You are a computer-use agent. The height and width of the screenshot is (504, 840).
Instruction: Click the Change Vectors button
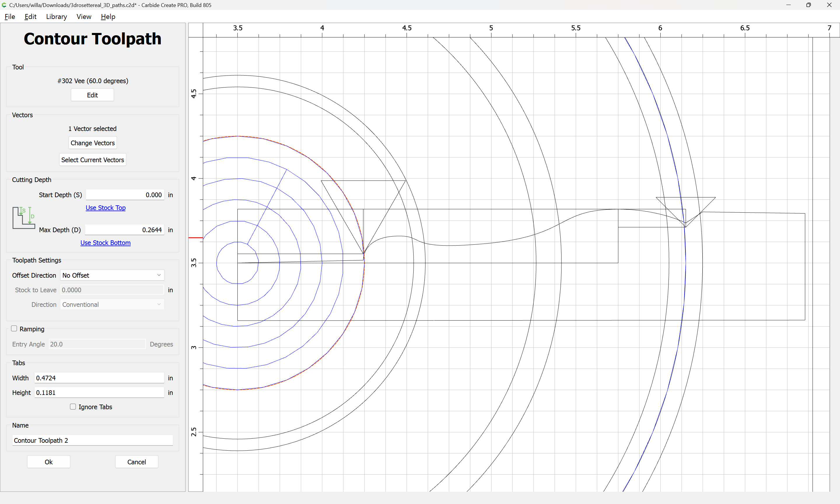pyautogui.click(x=93, y=143)
